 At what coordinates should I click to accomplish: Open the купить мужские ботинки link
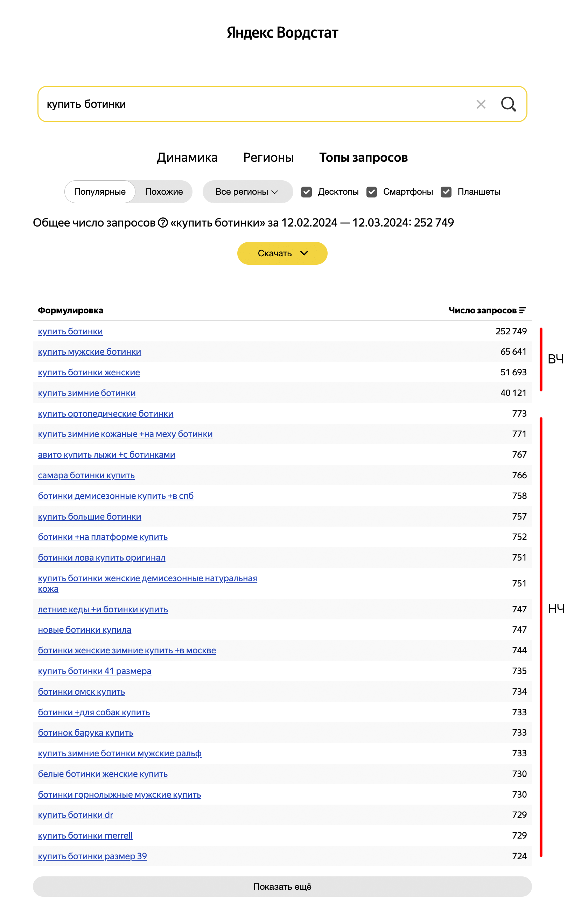click(x=89, y=352)
